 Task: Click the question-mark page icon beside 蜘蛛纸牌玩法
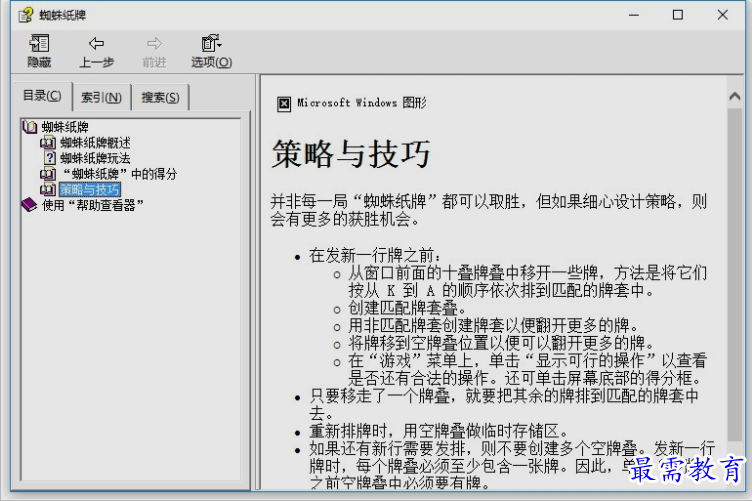coord(49,158)
